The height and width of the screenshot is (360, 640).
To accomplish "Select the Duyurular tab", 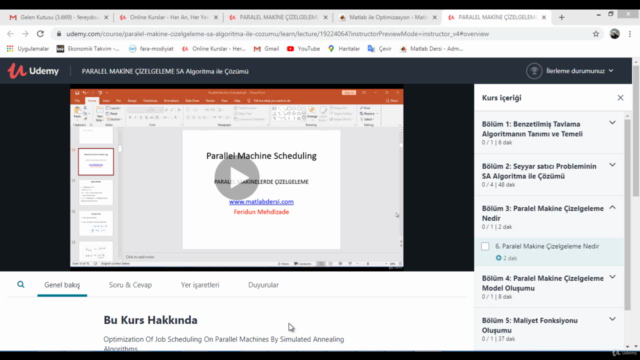I will click(263, 285).
